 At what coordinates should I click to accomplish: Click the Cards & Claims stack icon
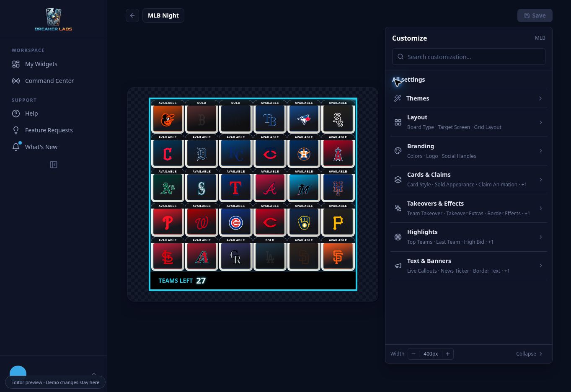pyautogui.click(x=398, y=180)
